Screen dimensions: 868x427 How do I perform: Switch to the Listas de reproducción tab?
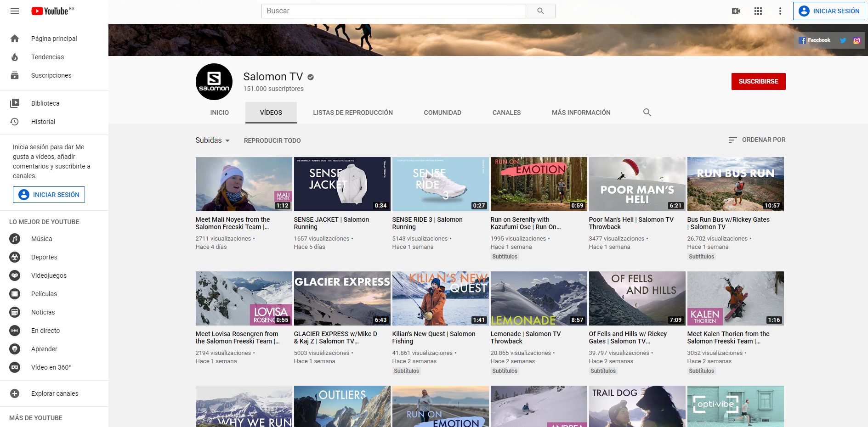tap(352, 112)
